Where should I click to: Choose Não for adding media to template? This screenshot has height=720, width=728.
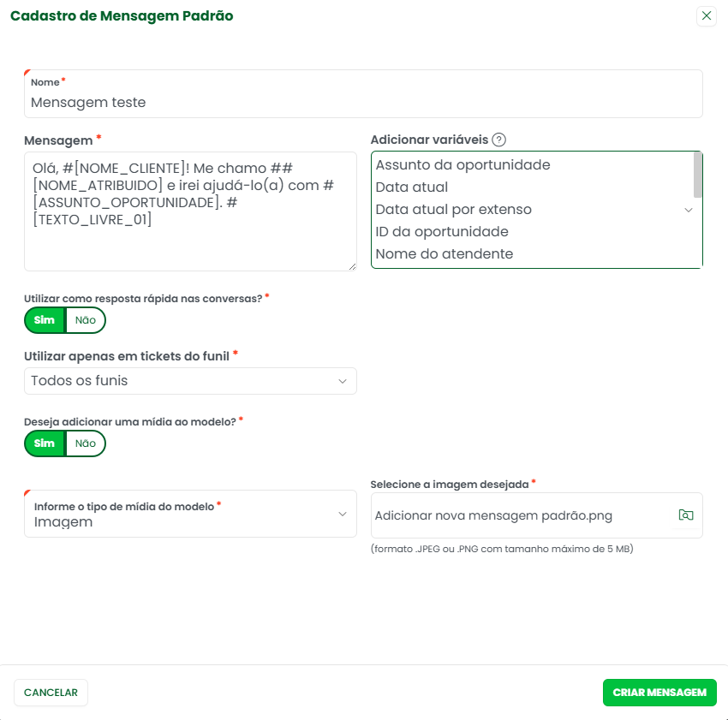point(86,443)
